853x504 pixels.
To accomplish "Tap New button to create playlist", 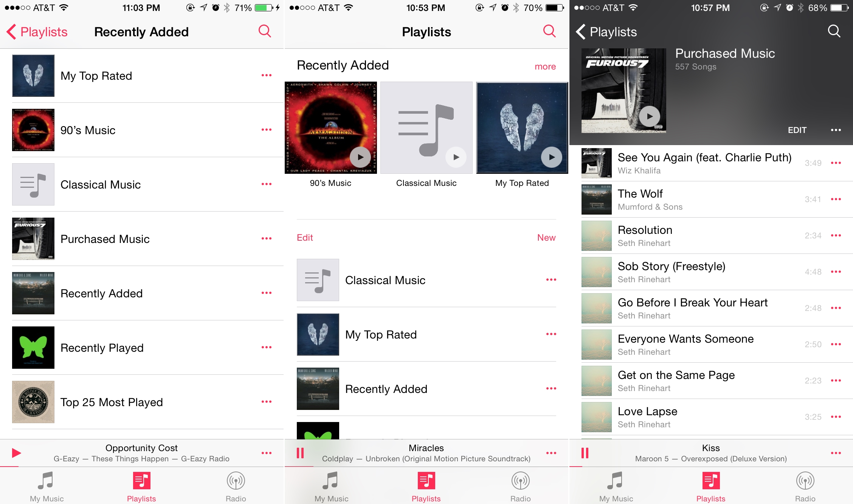I will pos(545,237).
